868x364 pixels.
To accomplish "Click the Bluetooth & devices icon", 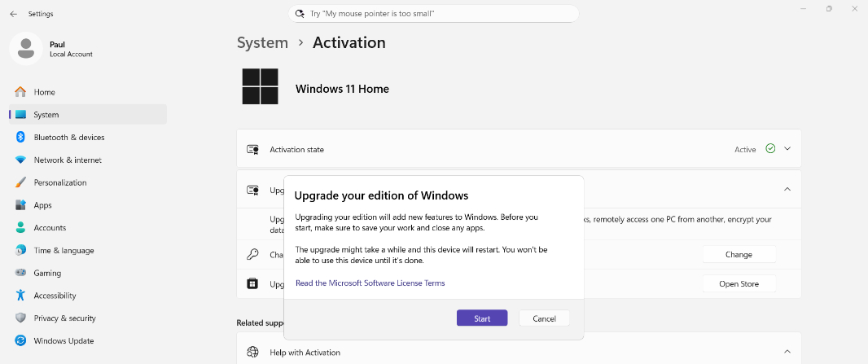I will 20,137.
